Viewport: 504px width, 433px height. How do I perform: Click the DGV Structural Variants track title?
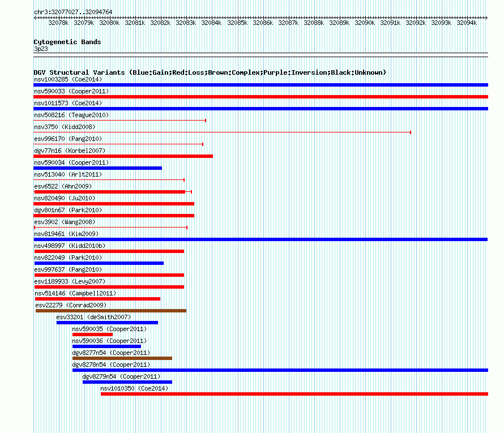210,72
